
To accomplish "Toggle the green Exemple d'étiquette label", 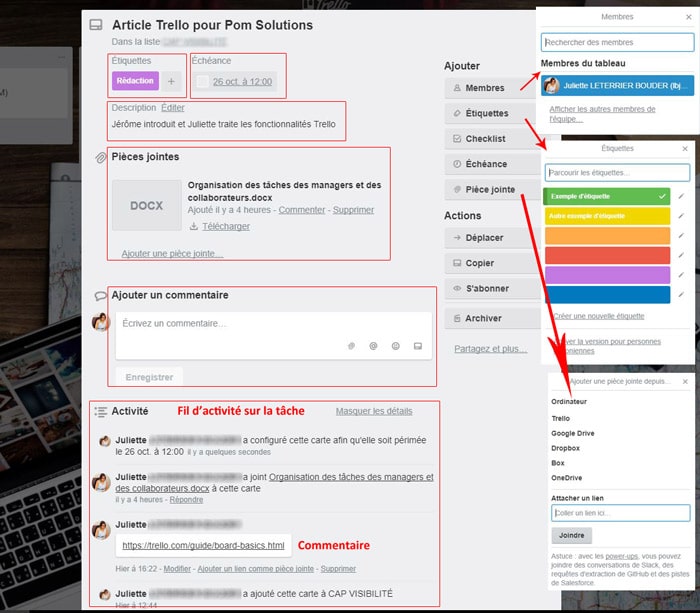I will coord(607,196).
